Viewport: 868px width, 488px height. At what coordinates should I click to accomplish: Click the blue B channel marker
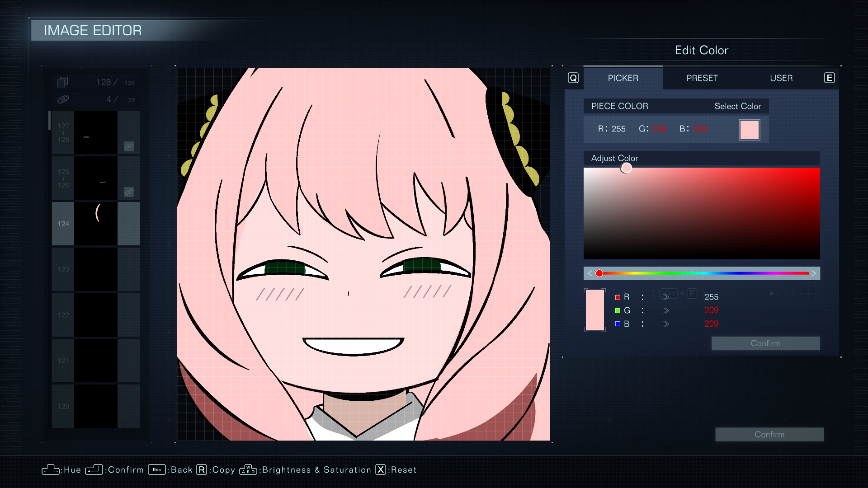pos(618,324)
